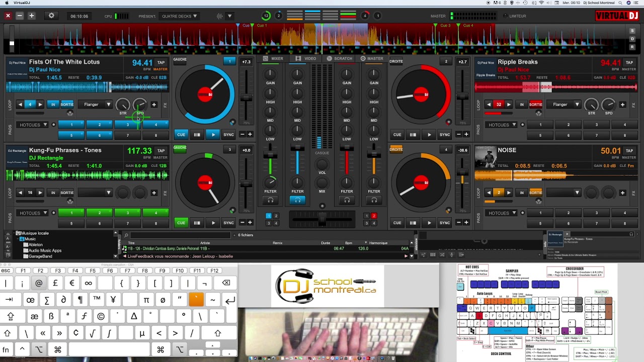Switch to VIDEO tab
This screenshot has width=644, height=362.
pyautogui.click(x=306, y=59)
